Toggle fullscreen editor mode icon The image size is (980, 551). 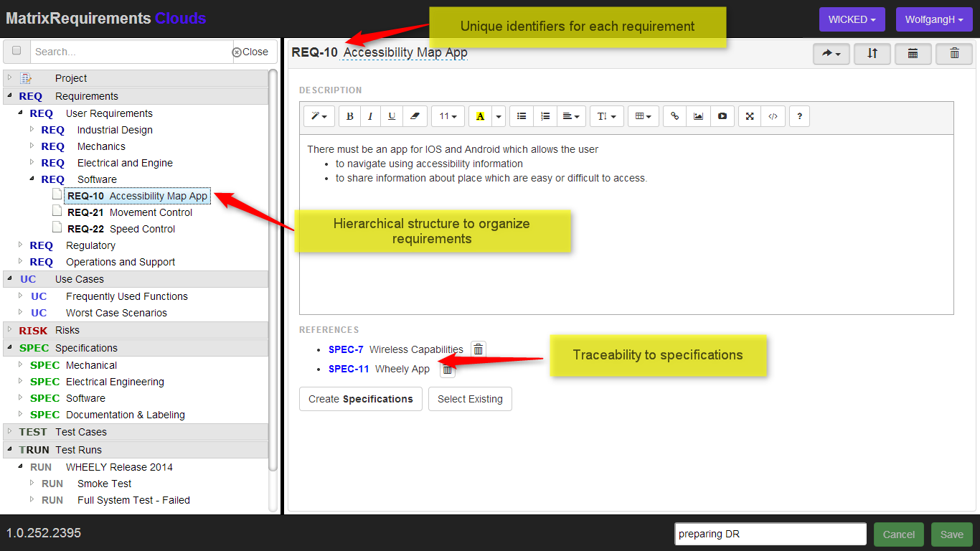point(750,116)
